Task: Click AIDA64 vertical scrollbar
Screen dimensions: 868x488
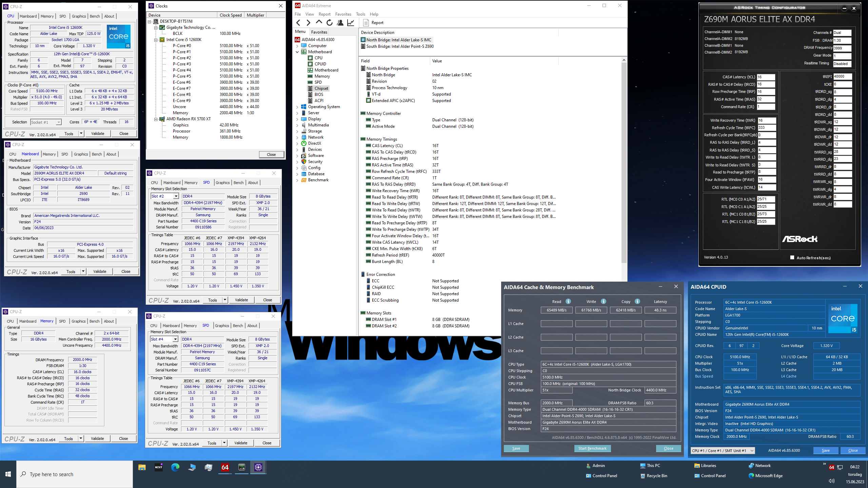Action: [624, 163]
